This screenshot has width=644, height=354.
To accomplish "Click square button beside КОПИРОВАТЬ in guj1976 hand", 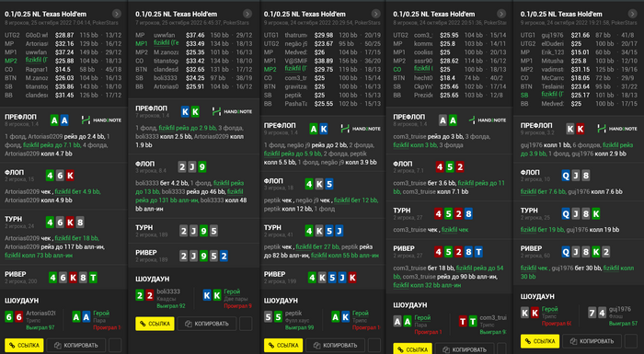I will click(x=630, y=341).
